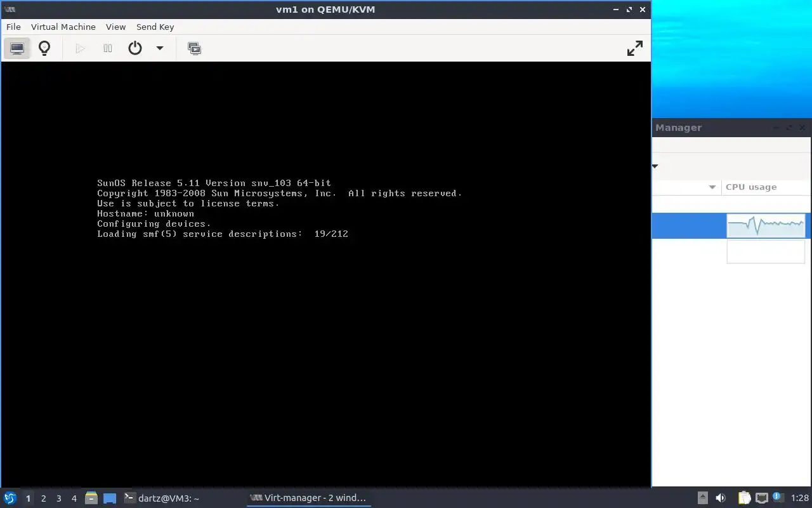This screenshot has height=508, width=812.
Task: Open the network status tray icon
Action: 762,498
